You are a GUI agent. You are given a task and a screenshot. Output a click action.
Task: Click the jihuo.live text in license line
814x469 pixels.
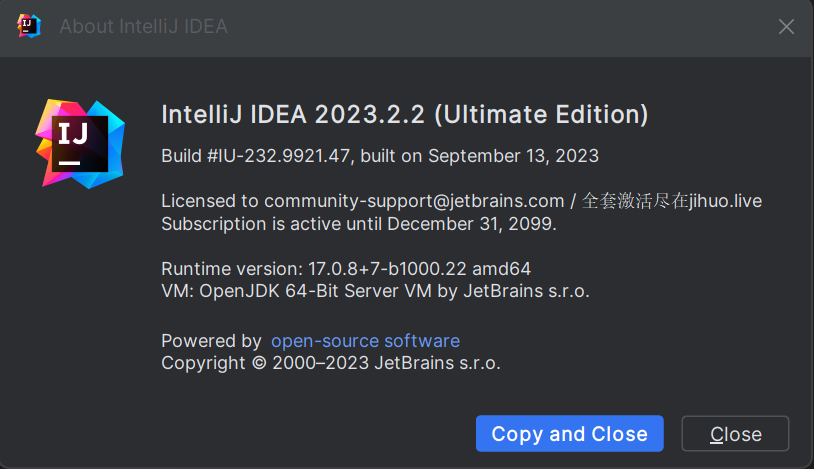coord(725,201)
